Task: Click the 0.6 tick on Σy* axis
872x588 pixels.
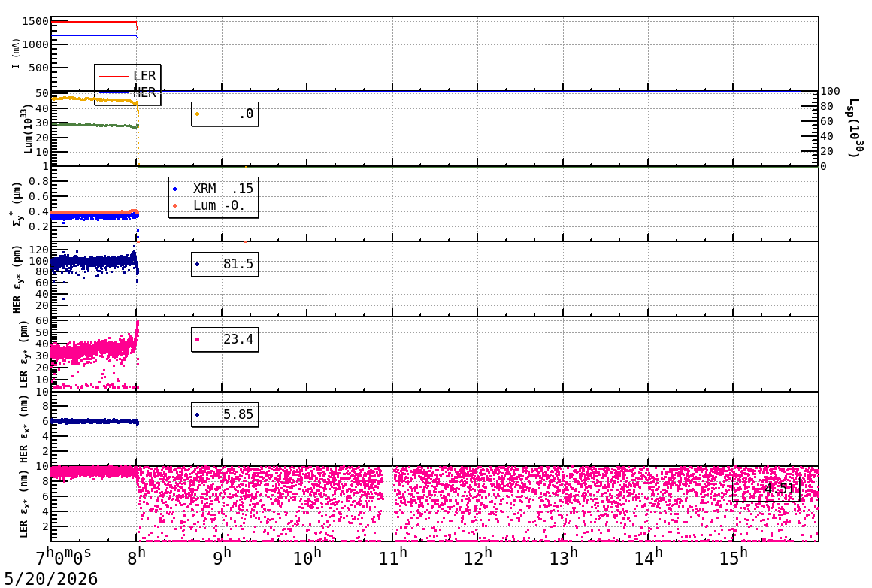Action: pyautogui.click(x=39, y=196)
